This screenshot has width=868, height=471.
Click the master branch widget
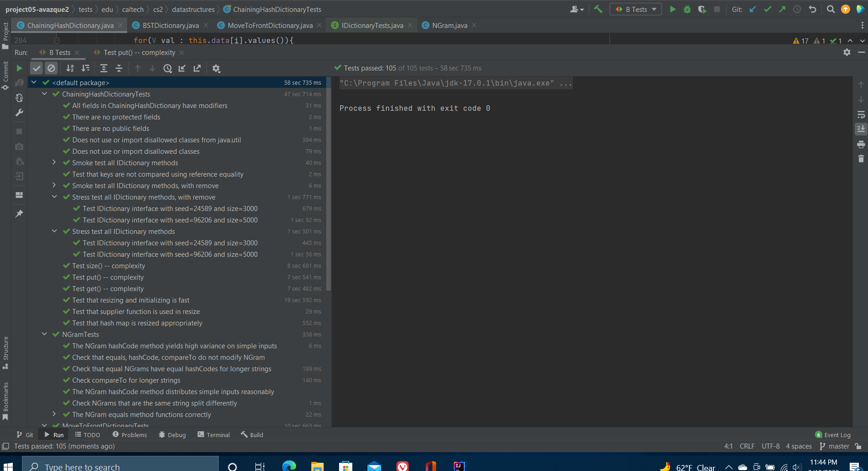click(x=834, y=446)
